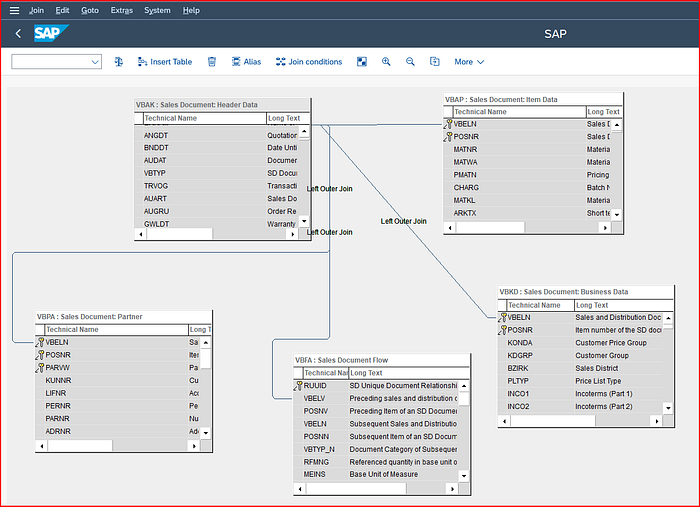This screenshot has height=507, width=700.
Task: Click the navigation pane overview icon
Action: 362,62
